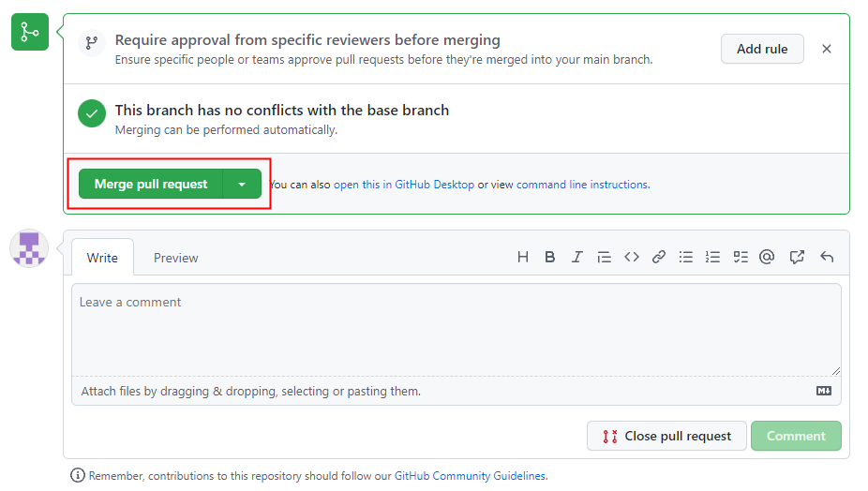
Task: Insert code formatting with the <> icon
Action: coord(632,257)
